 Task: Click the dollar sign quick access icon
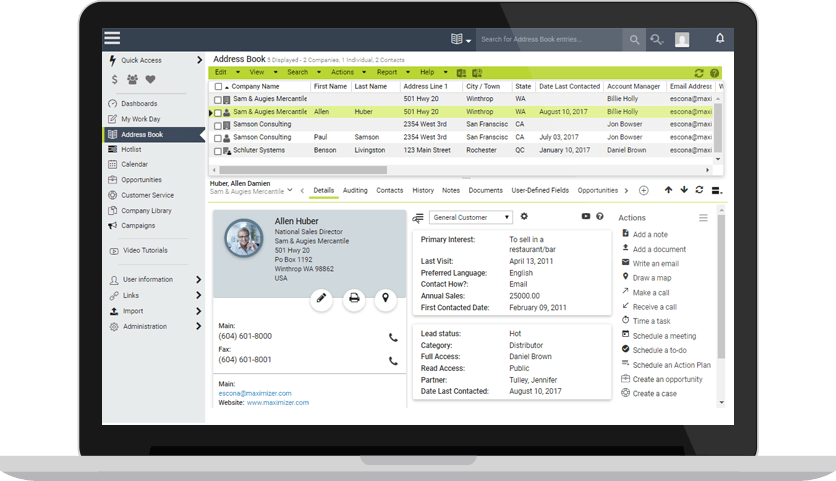pyautogui.click(x=115, y=79)
